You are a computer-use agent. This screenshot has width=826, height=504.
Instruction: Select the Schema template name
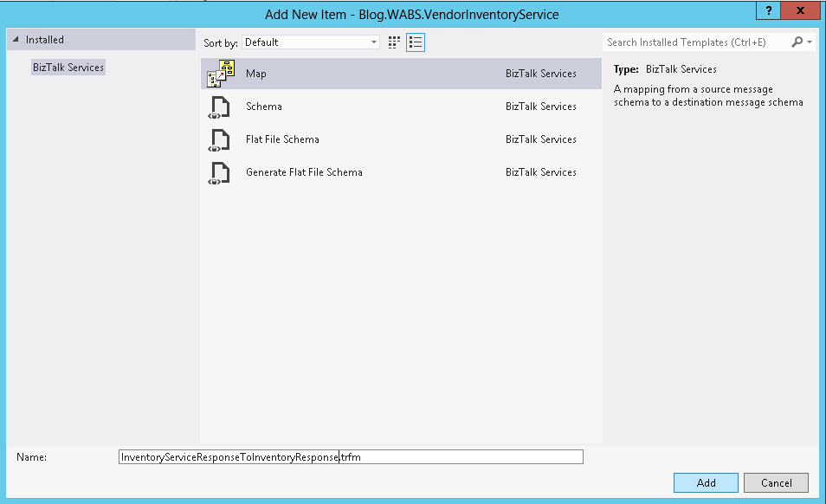(x=264, y=107)
